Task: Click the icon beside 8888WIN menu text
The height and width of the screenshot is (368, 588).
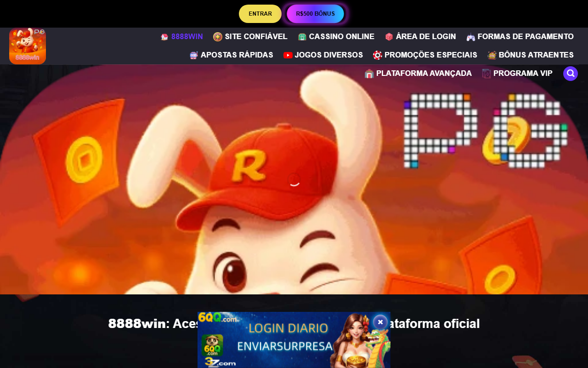Action: (x=164, y=37)
